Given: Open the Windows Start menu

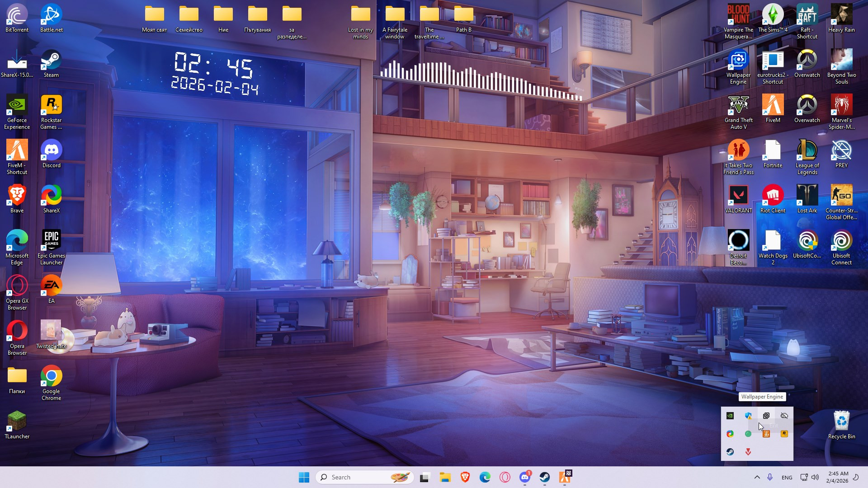Looking at the screenshot, I should click(x=304, y=477).
